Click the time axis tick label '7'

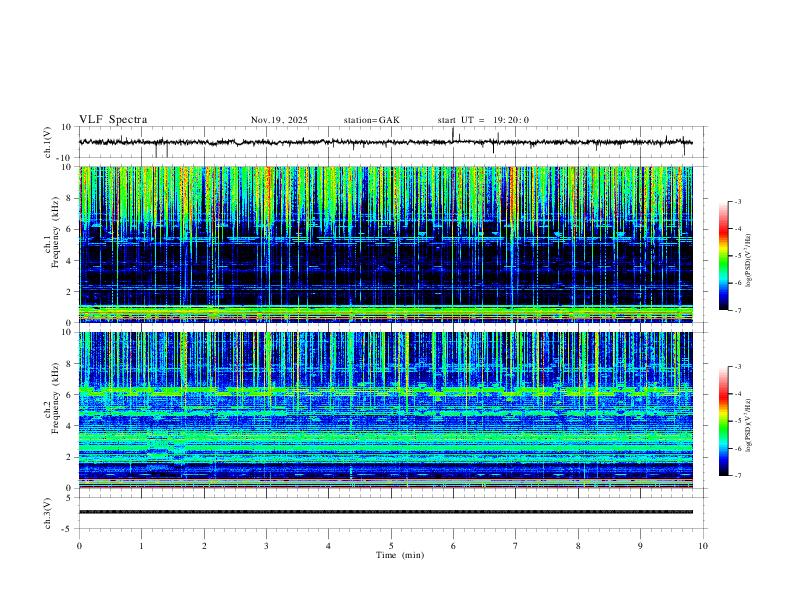[516, 546]
